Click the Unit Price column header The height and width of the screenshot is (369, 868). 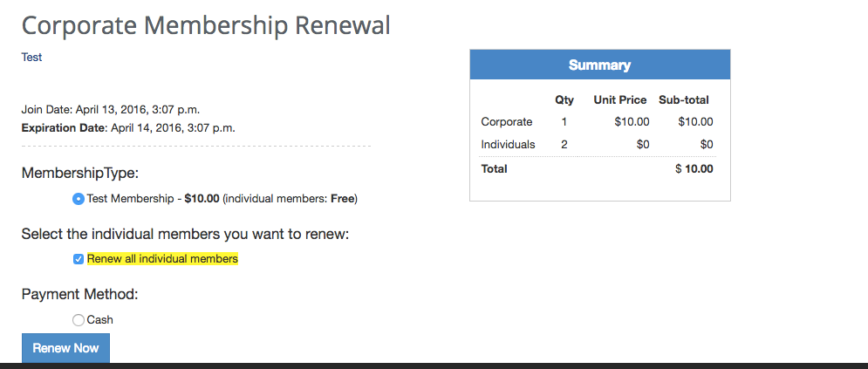point(620,100)
